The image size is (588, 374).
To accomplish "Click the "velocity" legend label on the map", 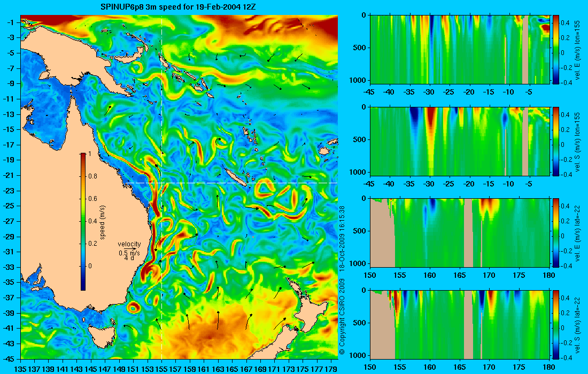I will click(x=129, y=244).
